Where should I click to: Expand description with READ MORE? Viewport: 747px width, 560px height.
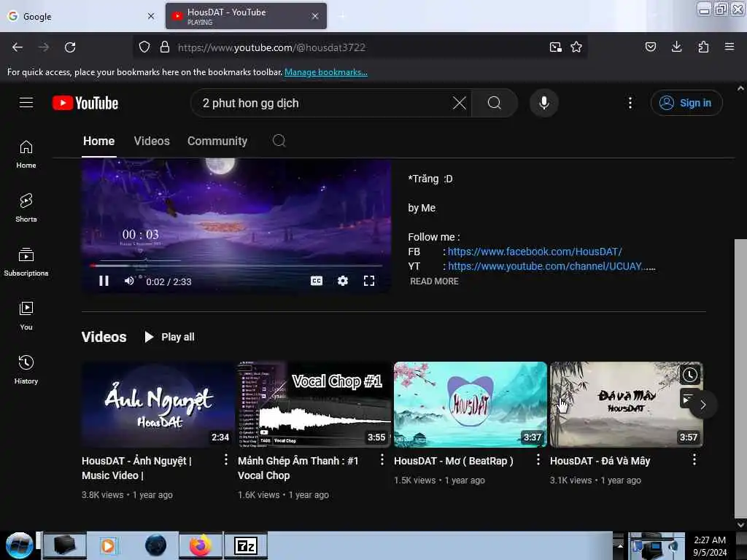tap(434, 281)
